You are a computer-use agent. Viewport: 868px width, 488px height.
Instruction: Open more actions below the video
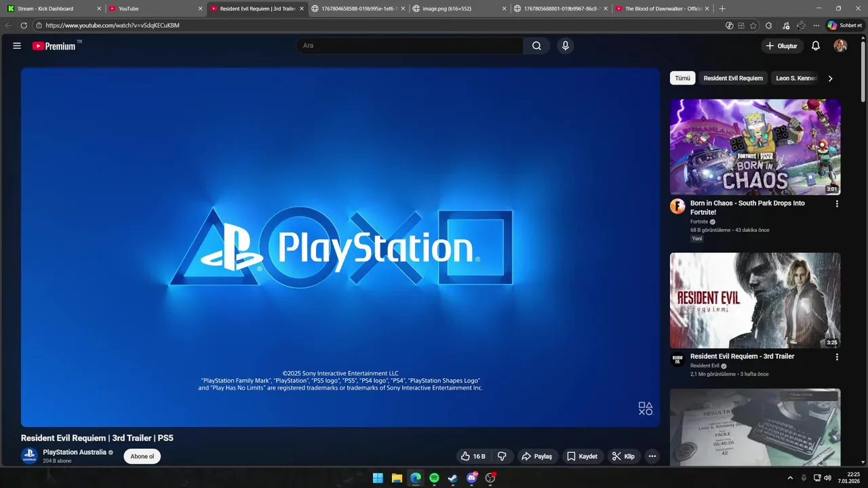click(652, 456)
